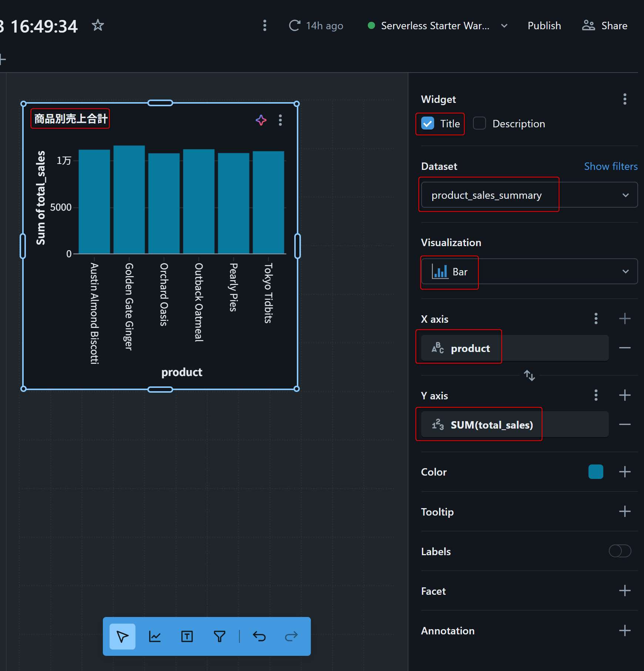The image size is (644, 671).
Task: Open the product_sales_summary dataset dropdown
Action: pyautogui.click(x=529, y=195)
